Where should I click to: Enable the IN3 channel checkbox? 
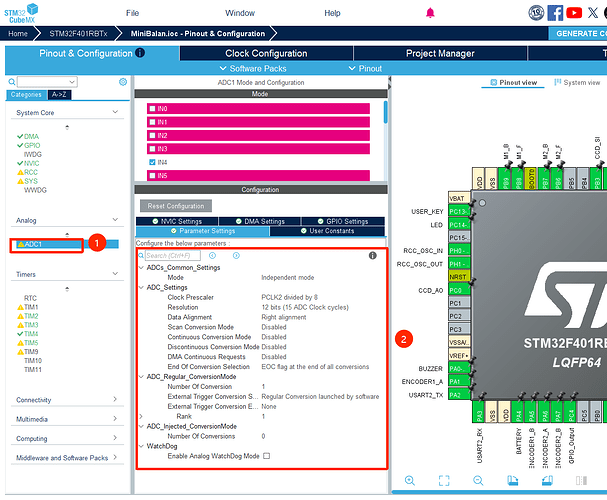(153, 149)
